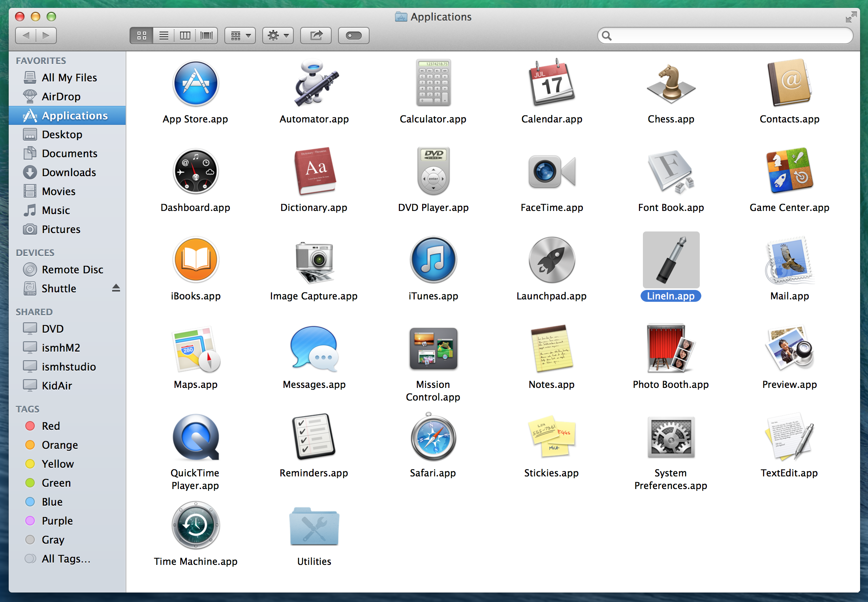
Task: Open the Desktop sidebar item
Action: coord(67,134)
